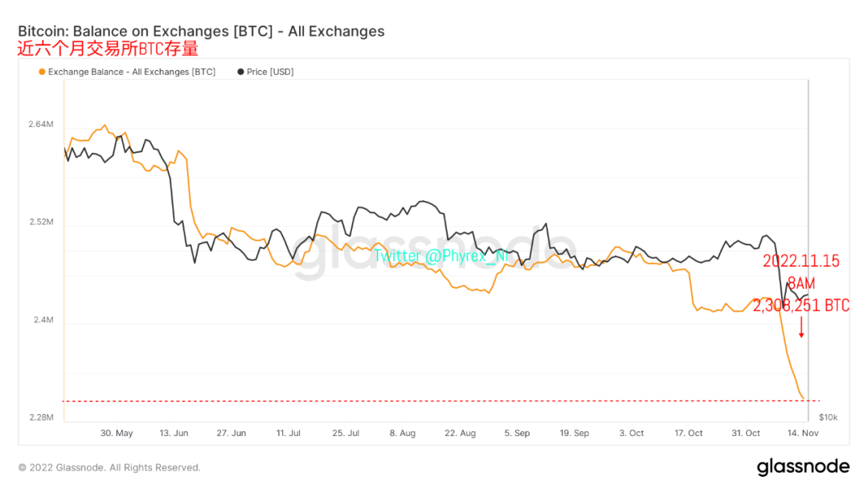Click the $10k right axis label

click(828, 417)
